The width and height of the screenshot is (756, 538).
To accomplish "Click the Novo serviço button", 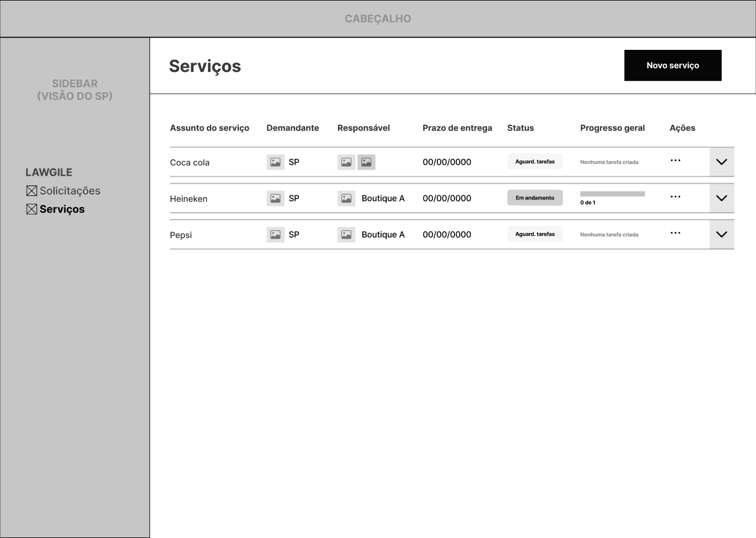I will 673,66.
